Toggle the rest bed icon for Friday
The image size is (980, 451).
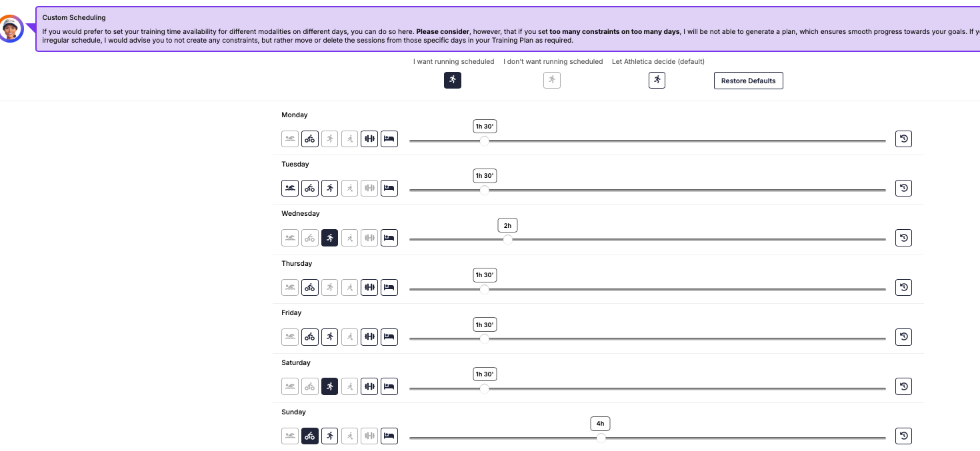click(x=389, y=337)
